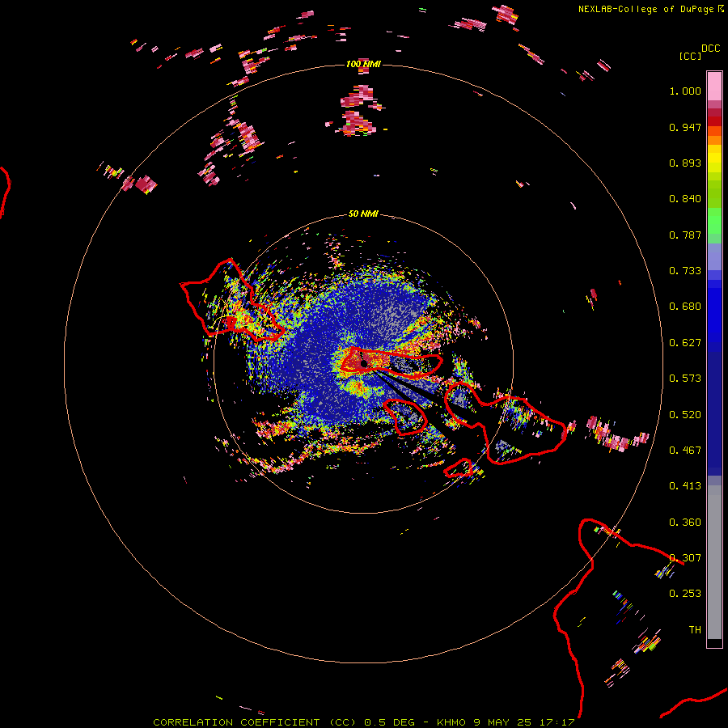
Task: Select the 0.680 legend value
Action: point(685,307)
